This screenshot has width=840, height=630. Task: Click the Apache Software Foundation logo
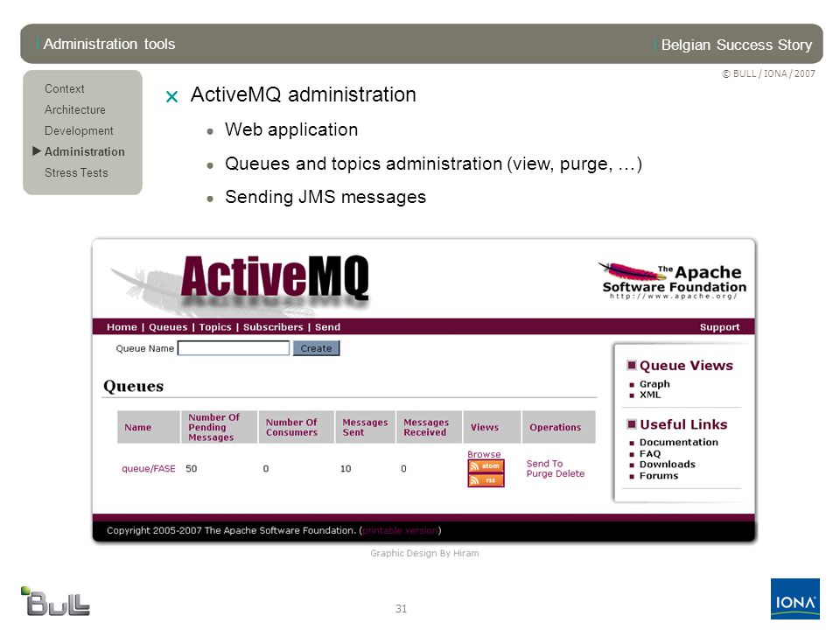[x=673, y=280]
